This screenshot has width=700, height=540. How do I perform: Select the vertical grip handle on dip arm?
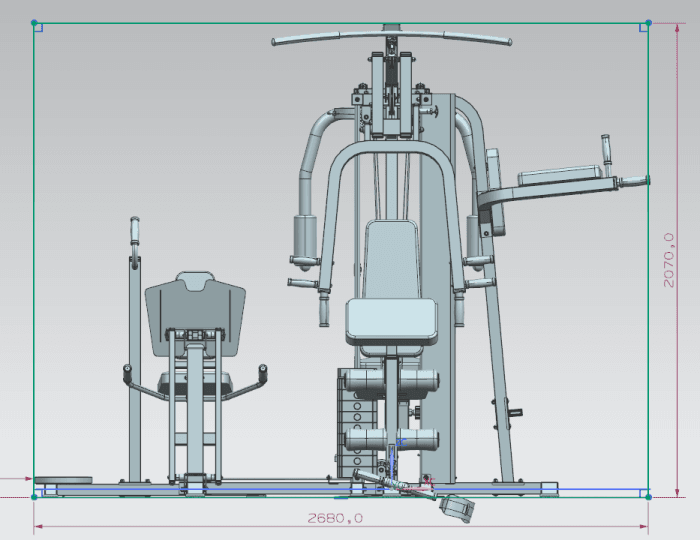coord(606,148)
